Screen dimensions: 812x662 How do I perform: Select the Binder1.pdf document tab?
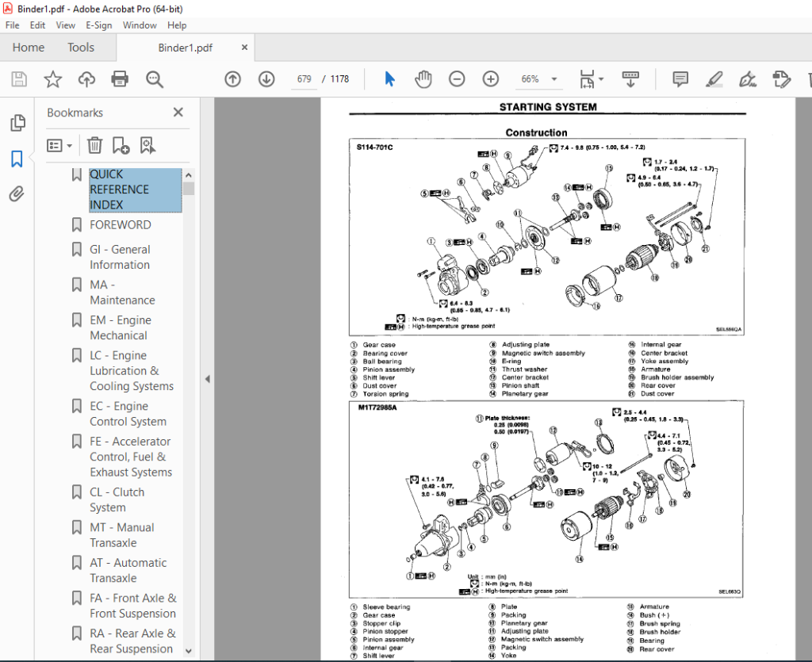[185, 48]
